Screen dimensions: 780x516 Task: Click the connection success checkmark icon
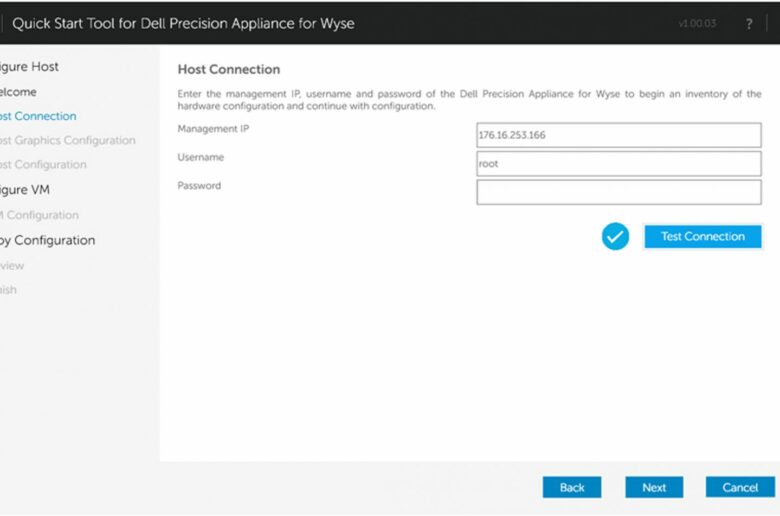pos(615,236)
